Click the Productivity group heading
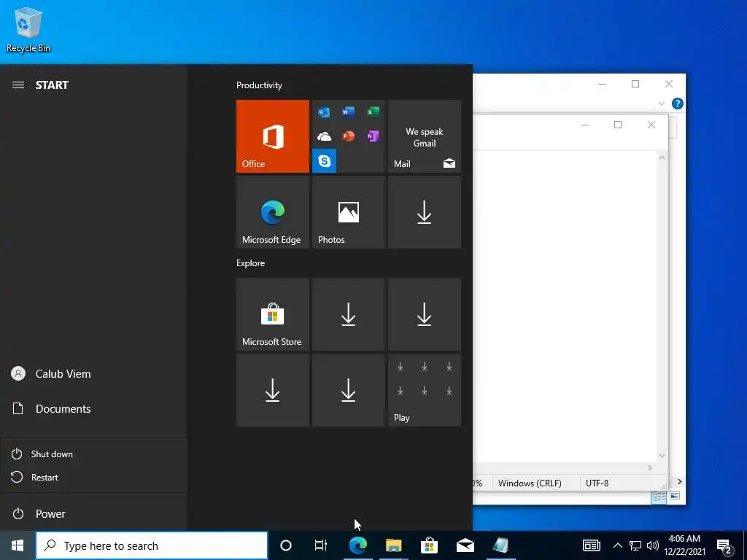747x560 pixels. click(259, 85)
